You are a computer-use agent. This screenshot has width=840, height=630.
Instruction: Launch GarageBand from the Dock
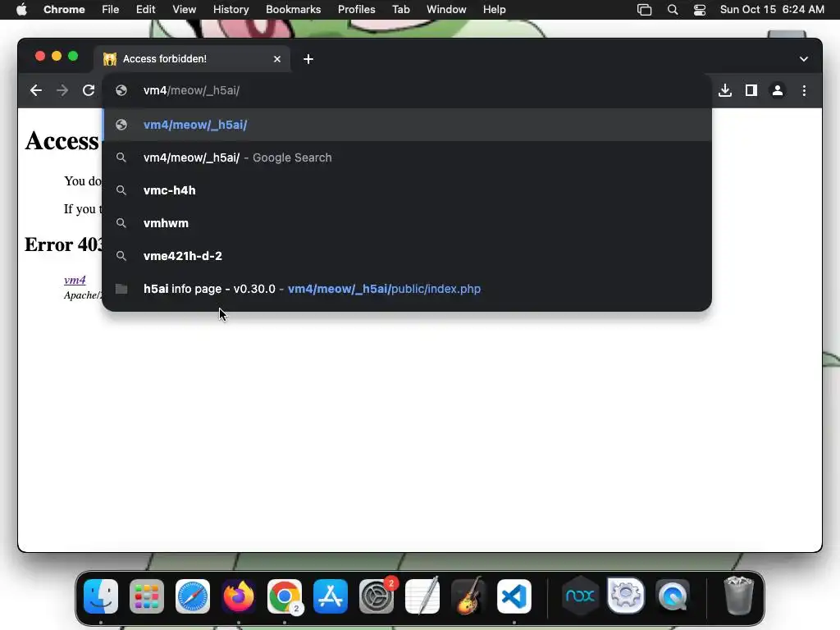[x=468, y=596]
